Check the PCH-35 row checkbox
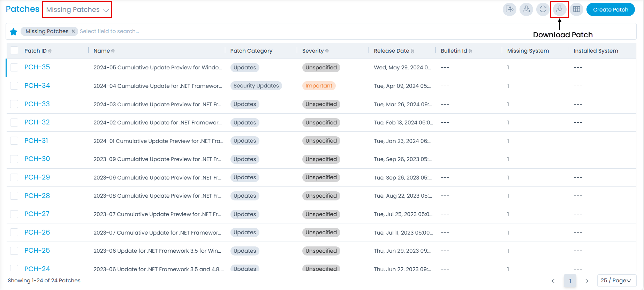Image resolution: width=644 pixels, height=290 pixels. tap(14, 67)
